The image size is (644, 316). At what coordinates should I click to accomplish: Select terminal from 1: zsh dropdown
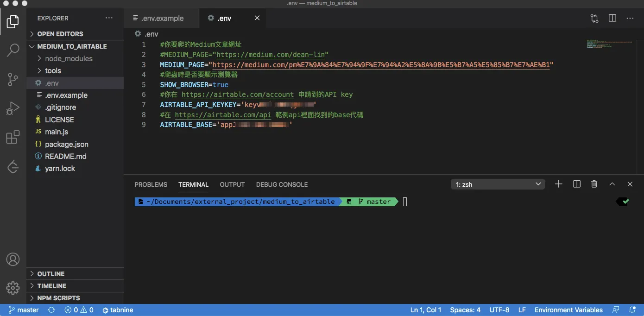pyautogui.click(x=498, y=184)
